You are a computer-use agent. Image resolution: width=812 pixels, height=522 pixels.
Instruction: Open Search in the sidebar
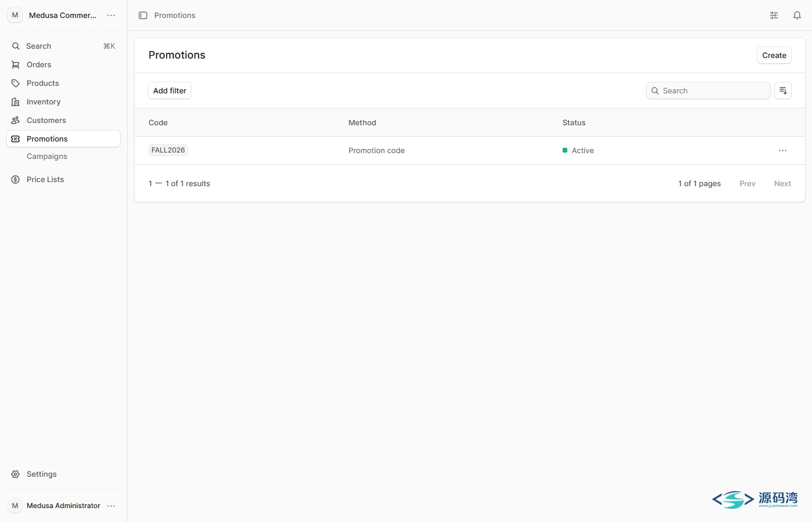pyautogui.click(x=63, y=46)
